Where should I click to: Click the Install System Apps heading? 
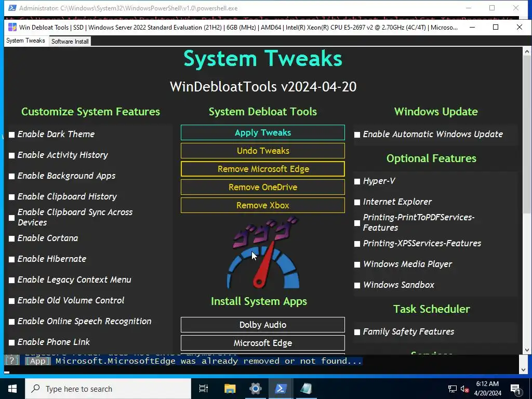click(259, 301)
